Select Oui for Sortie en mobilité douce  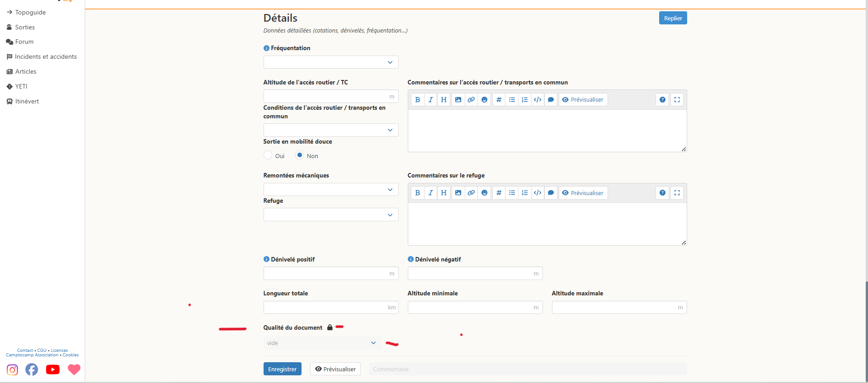268,155
